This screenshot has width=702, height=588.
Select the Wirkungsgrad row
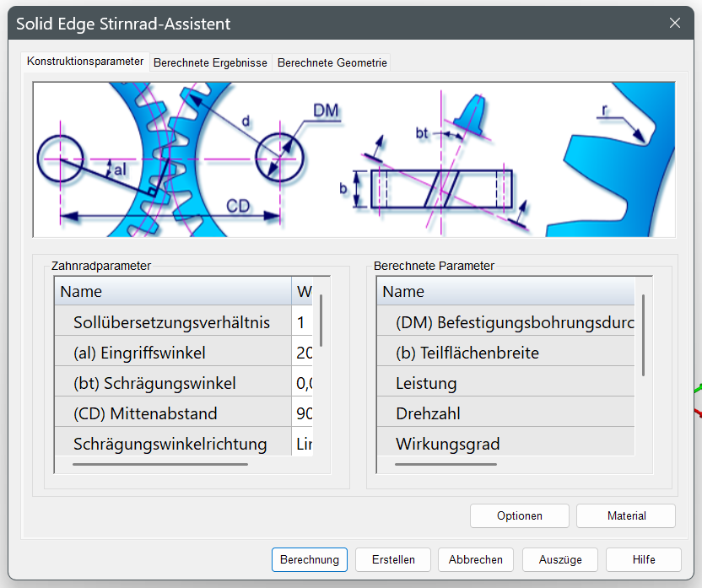506,443
